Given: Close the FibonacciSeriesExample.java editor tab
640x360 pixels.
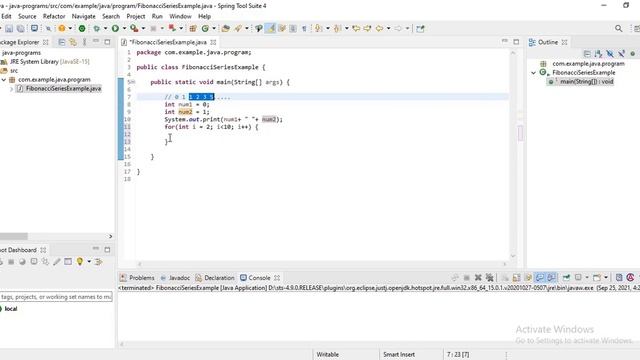Looking at the screenshot, I should 213,42.
